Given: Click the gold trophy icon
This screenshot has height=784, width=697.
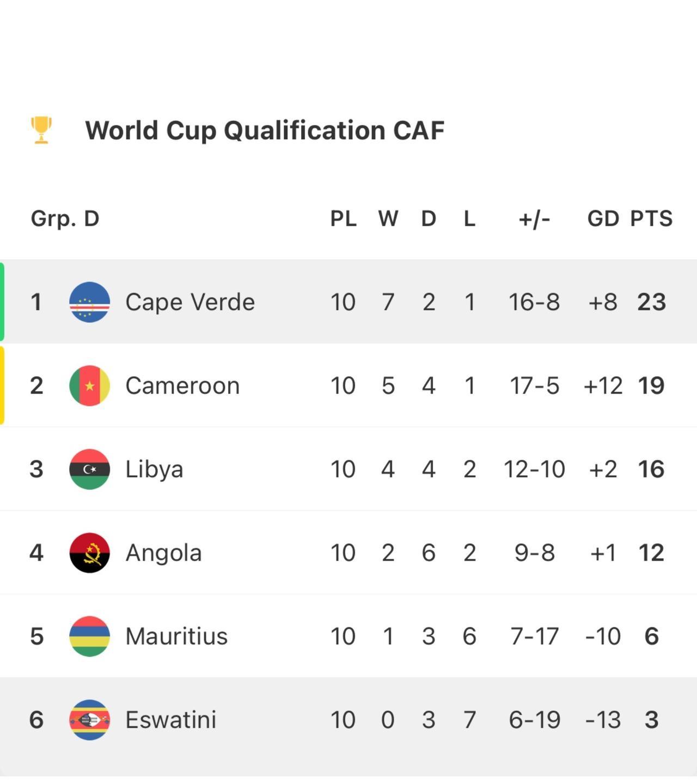Looking at the screenshot, I should coord(41,130).
